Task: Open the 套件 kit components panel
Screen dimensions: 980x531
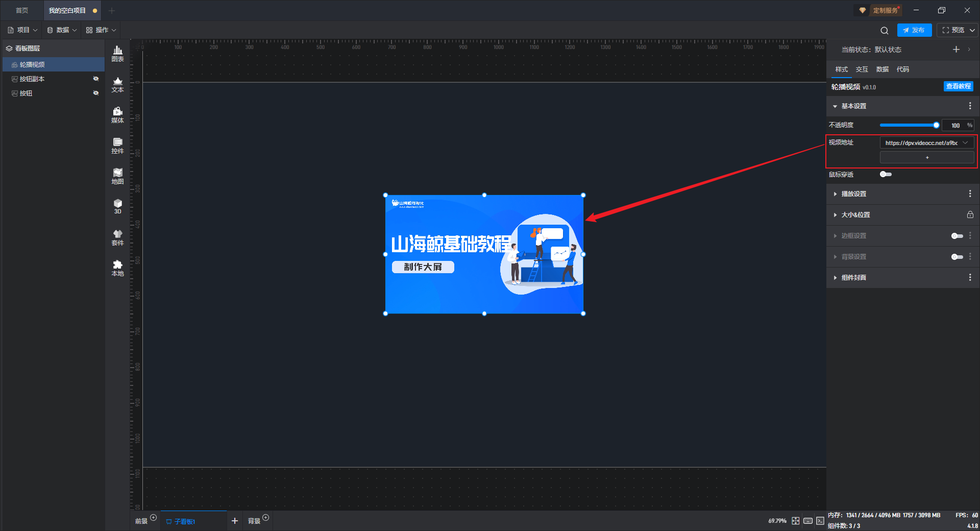Action: click(x=117, y=237)
